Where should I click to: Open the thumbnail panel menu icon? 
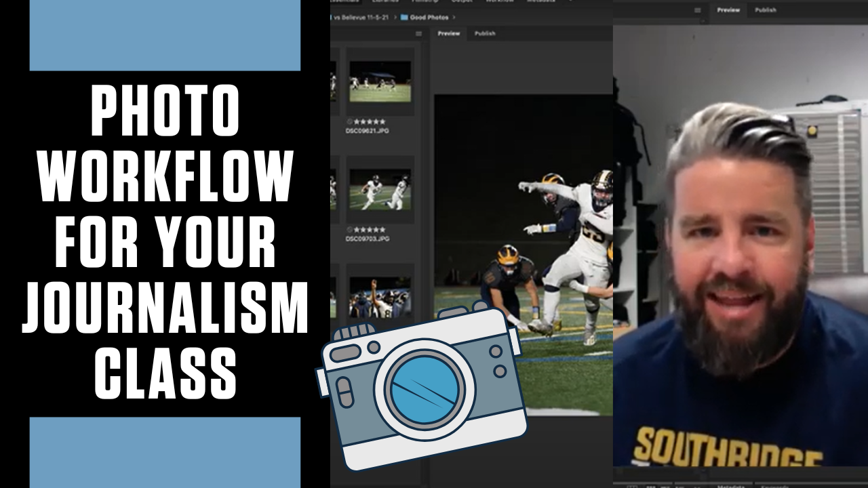point(419,34)
